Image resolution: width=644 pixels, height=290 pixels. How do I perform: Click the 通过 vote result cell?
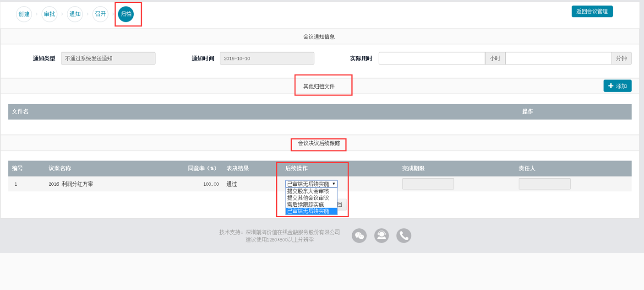click(232, 184)
